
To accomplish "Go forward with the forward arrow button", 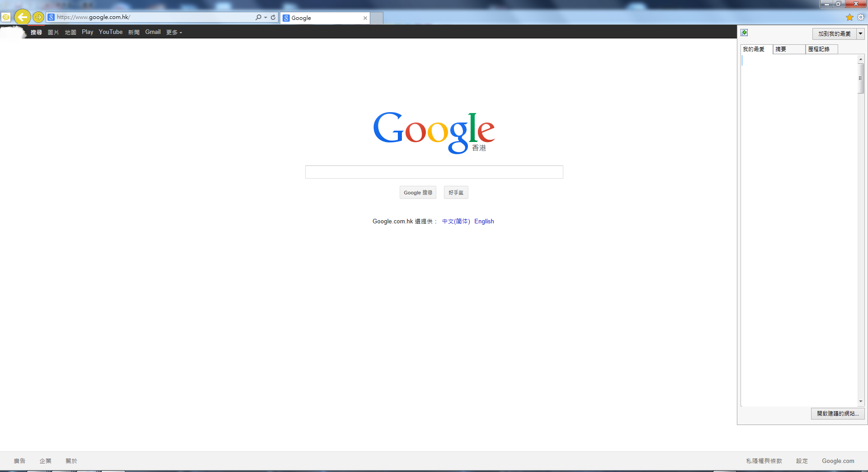I will coord(38,17).
